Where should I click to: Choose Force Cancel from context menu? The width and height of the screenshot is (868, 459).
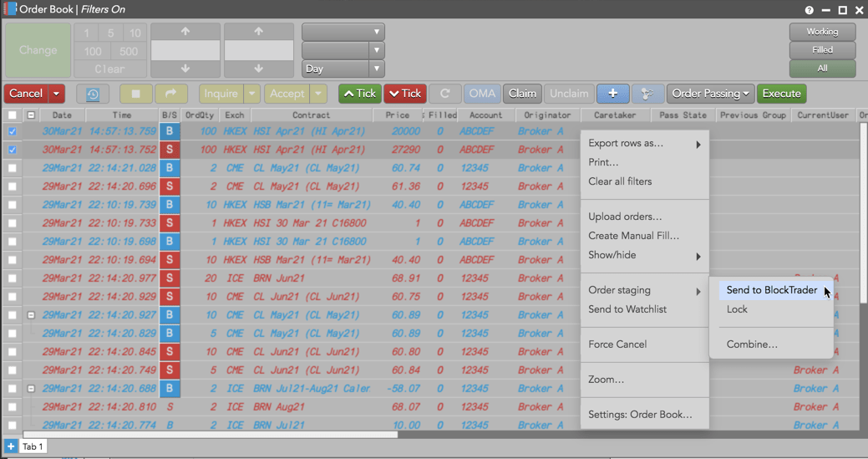pos(617,344)
